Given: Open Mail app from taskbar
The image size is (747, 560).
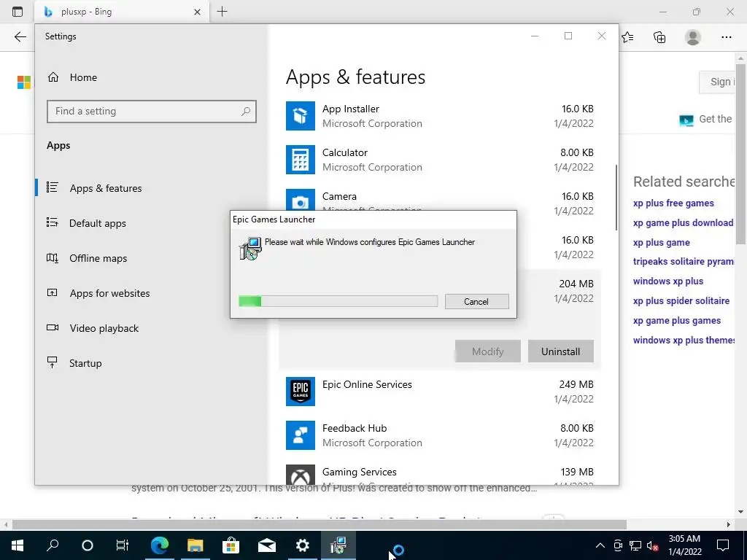Looking at the screenshot, I should 267,545.
